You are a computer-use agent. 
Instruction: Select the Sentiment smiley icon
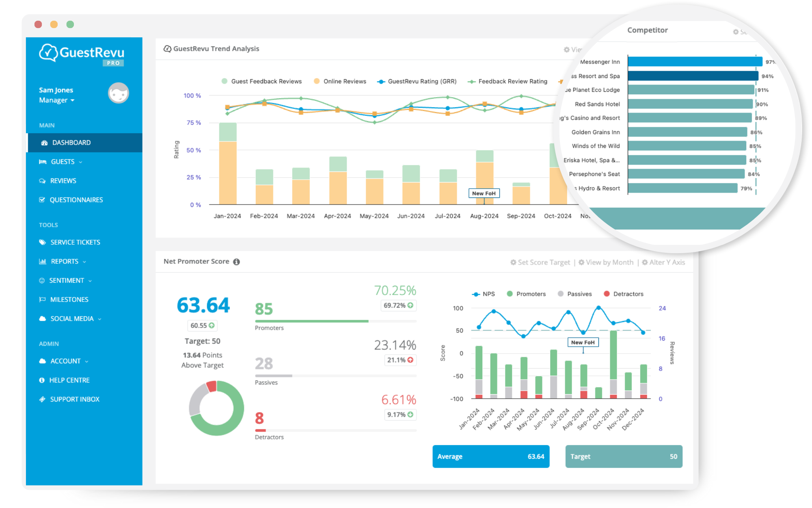42,280
